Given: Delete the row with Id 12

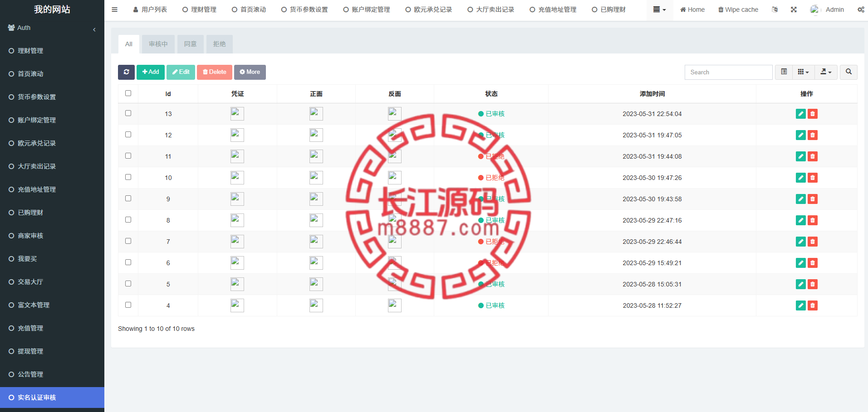Looking at the screenshot, I should coord(813,135).
